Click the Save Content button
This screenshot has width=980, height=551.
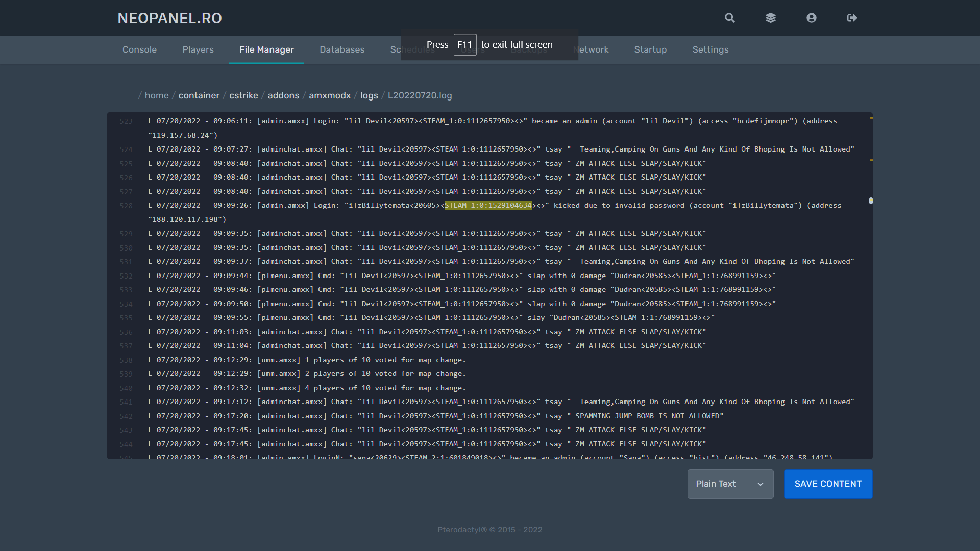(828, 484)
